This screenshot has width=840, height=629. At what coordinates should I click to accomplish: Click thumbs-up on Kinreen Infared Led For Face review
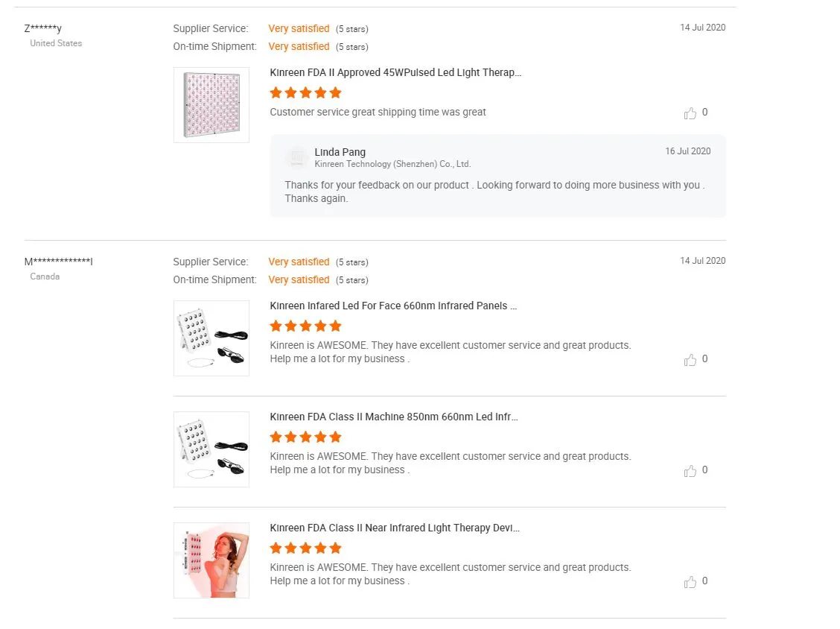690,360
